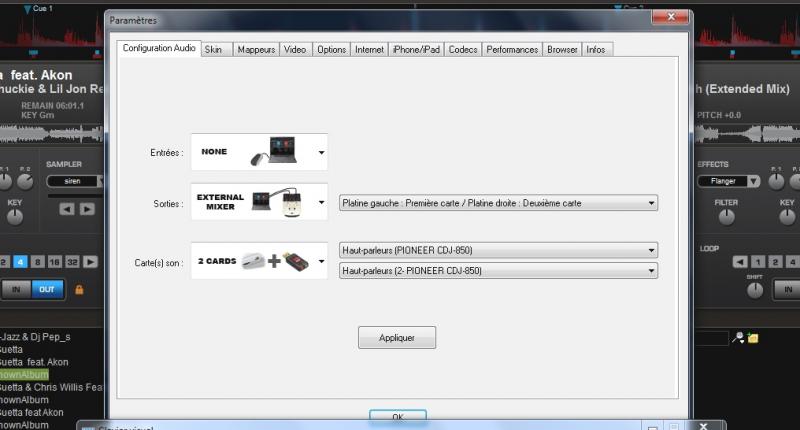The width and height of the screenshot is (800, 430).
Task: Open the Mappeurs tab
Action: pyautogui.click(x=256, y=49)
